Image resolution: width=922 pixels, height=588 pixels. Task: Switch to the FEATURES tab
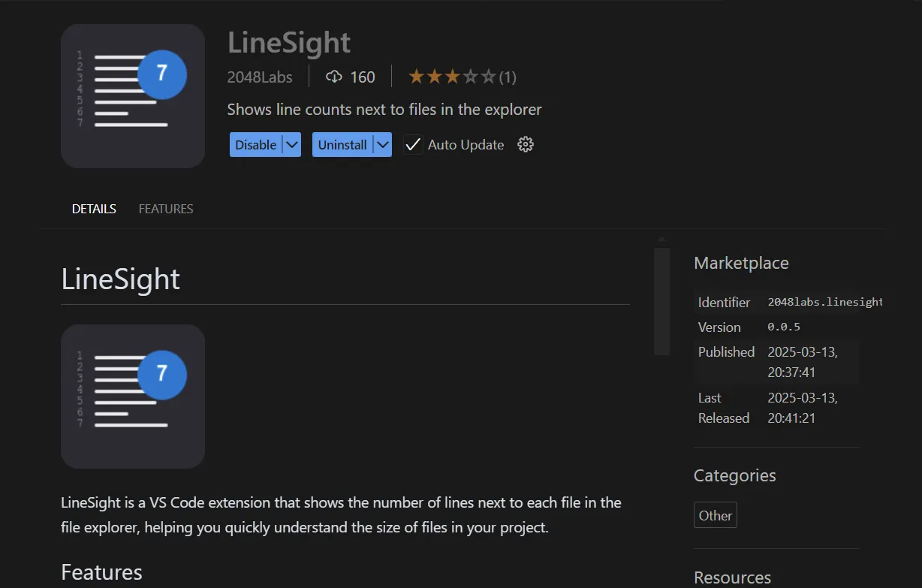(166, 209)
